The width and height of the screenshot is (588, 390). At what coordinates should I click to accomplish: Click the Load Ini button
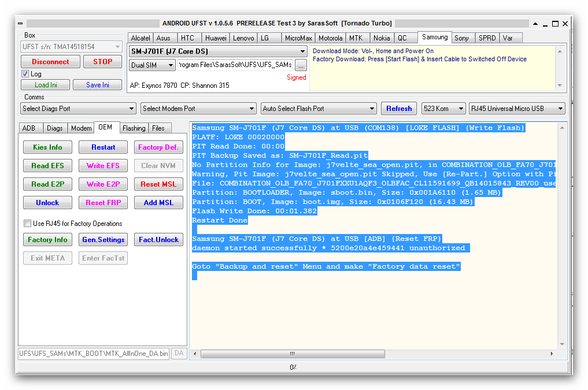[46, 85]
